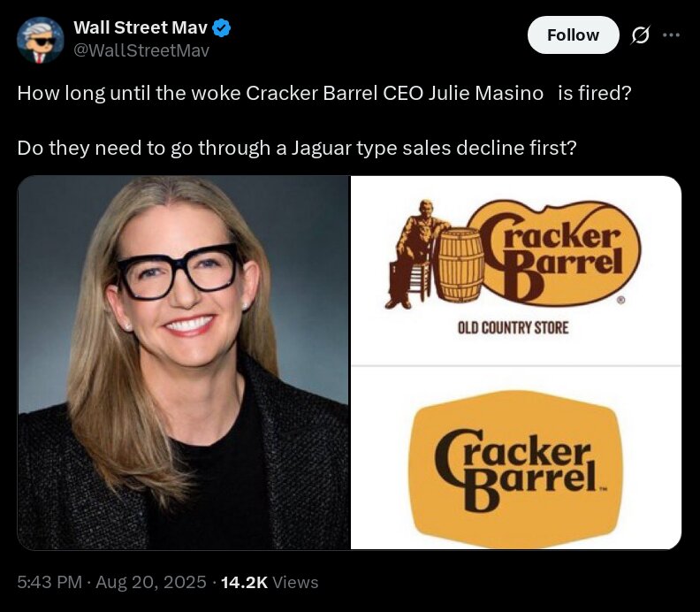Click the word Views in the footer
This screenshot has height=612, width=700.
295,582
